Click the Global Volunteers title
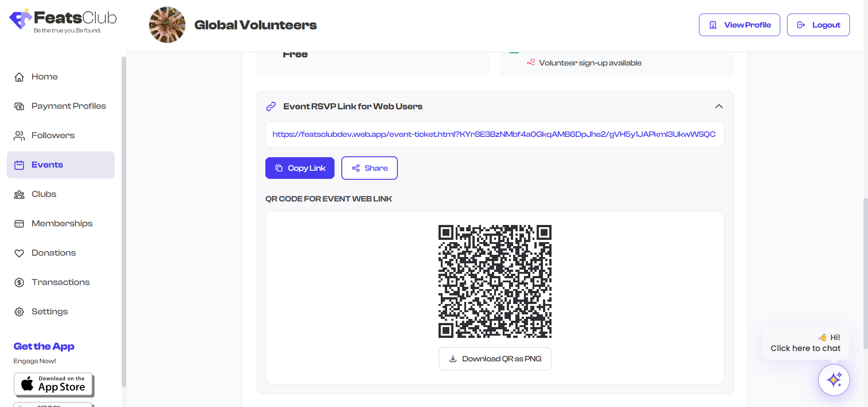Image resolution: width=868 pixels, height=407 pixels. pyautogui.click(x=255, y=25)
